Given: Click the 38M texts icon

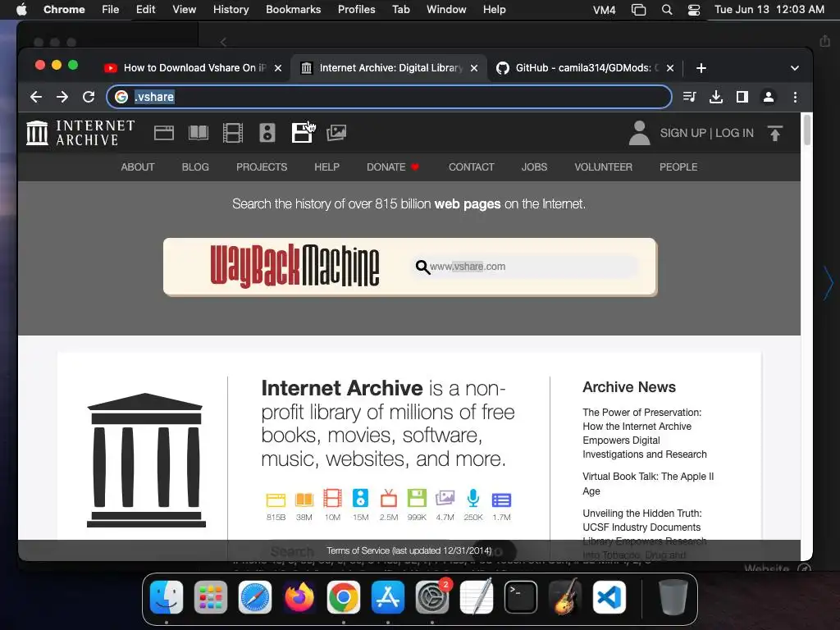Looking at the screenshot, I should [x=304, y=500].
